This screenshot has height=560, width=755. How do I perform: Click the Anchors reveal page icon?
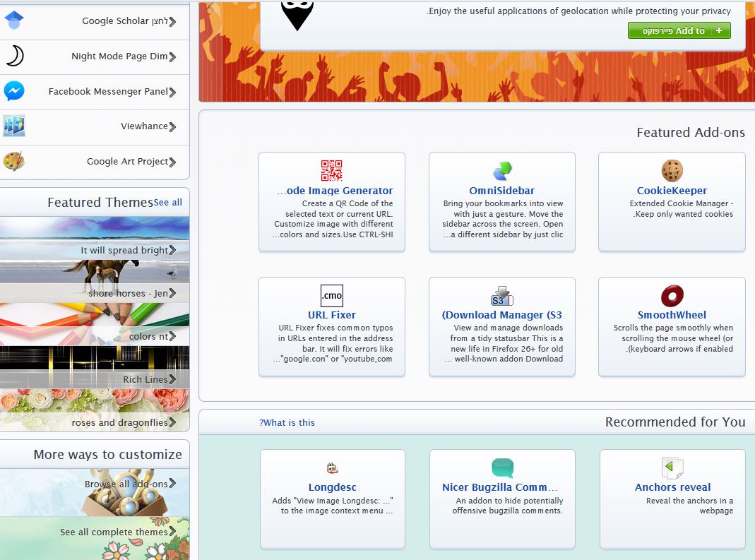(x=672, y=467)
